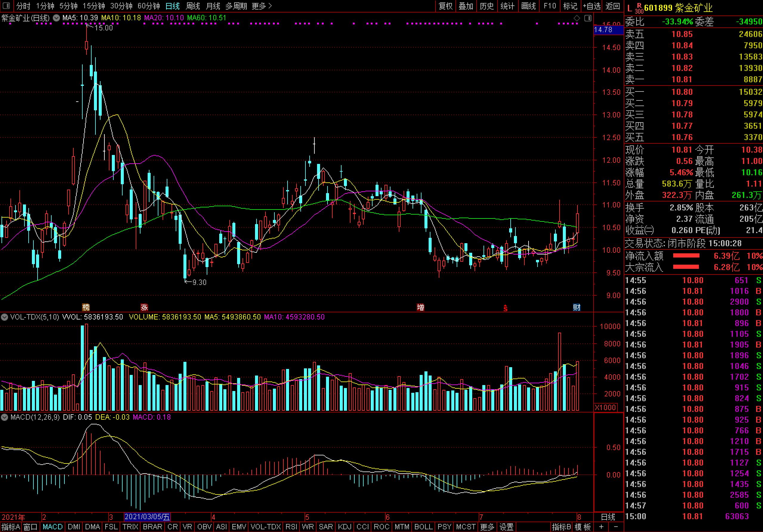Switch to 周线 weekly period tab
This screenshot has width=763, height=532.
[192, 6]
